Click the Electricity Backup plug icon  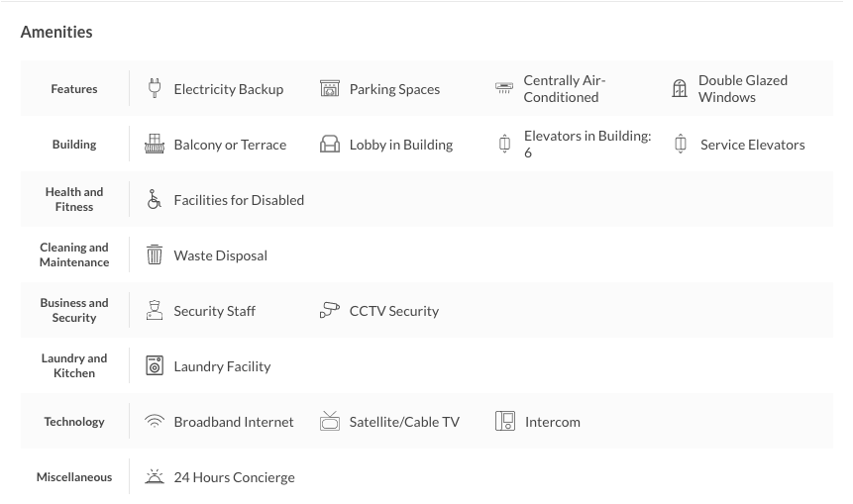154,88
